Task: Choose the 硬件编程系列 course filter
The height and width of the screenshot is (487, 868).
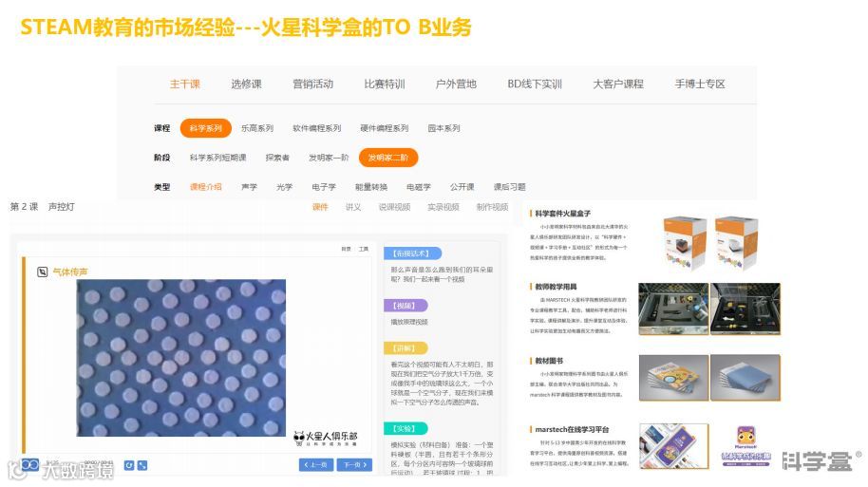Action: tap(385, 128)
